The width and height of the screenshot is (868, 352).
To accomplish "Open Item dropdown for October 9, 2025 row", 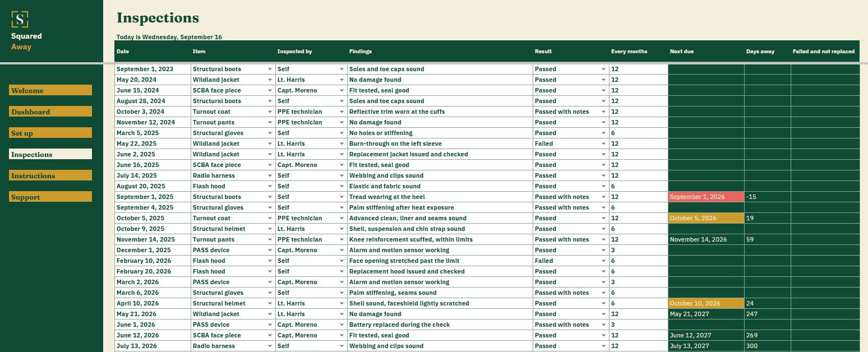I will click(x=270, y=229).
